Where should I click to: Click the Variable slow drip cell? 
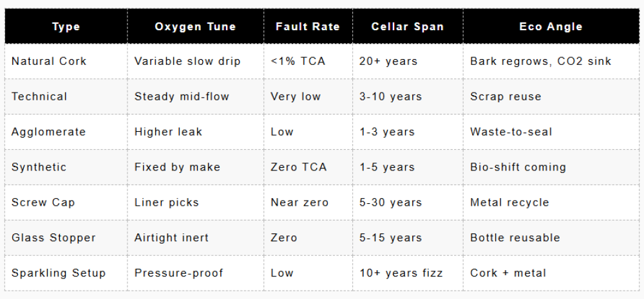pyautogui.click(x=187, y=61)
